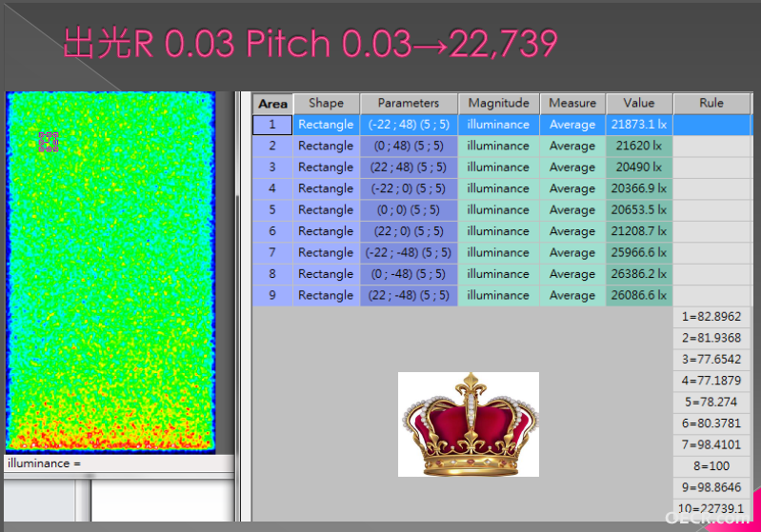Viewport: 761px width, 532px height.
Task: Click value cell 20653.5 lx
Action: [639, 210]
